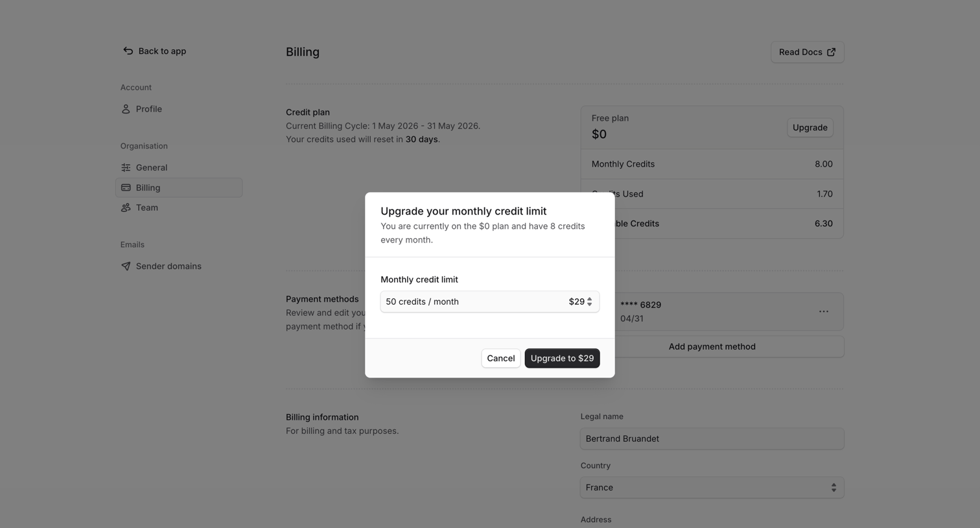Click the Team people icon

126,208
